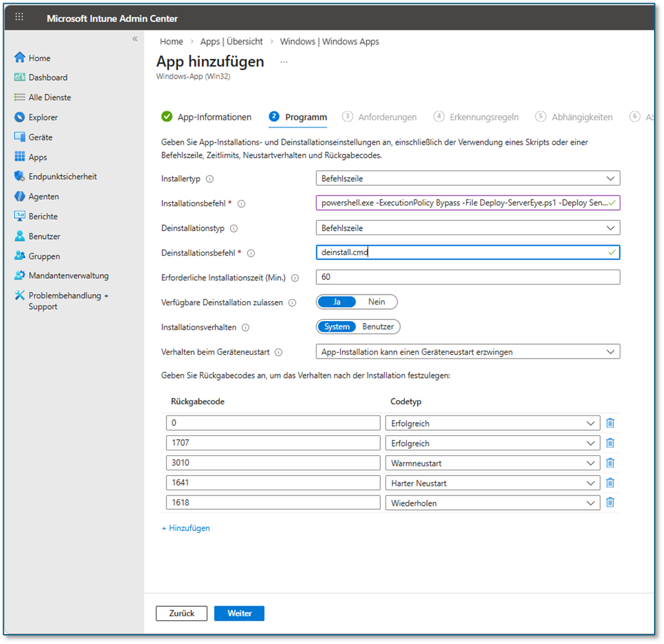
Task: Open the ellipsis menu beside App hinzufügen
Action: coord(284,62)
